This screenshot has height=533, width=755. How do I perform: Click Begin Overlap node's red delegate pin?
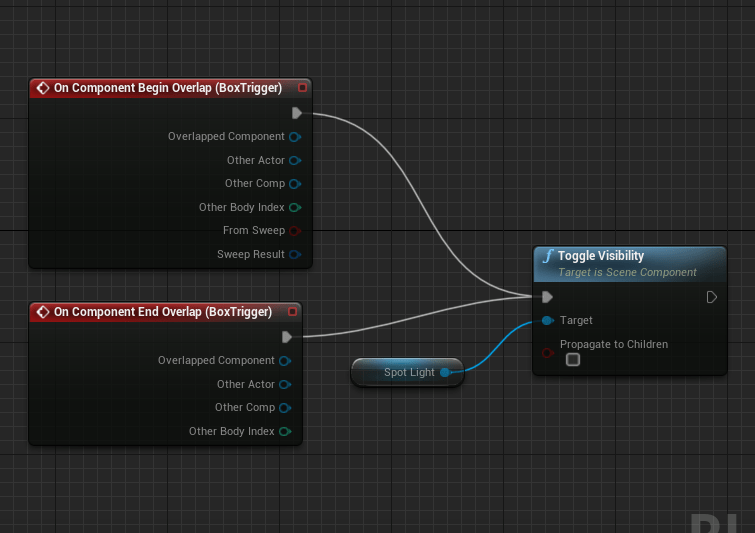pos(302,88)
